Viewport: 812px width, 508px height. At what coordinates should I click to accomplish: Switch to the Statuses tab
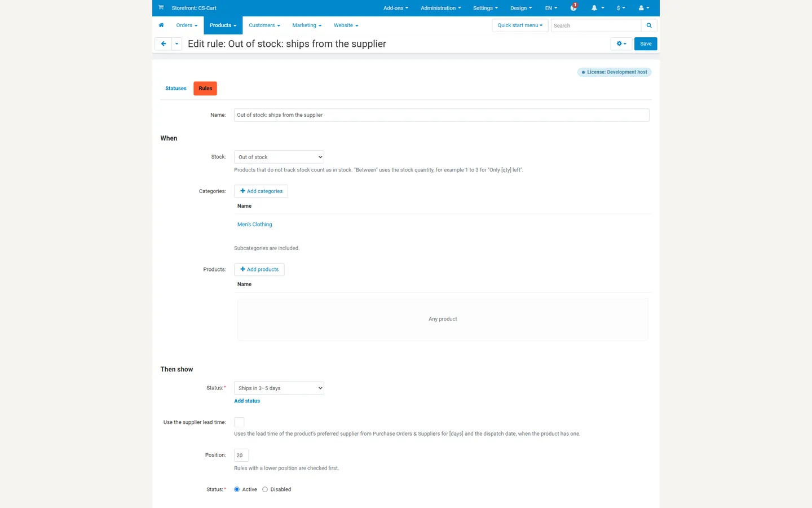(176, 89)
